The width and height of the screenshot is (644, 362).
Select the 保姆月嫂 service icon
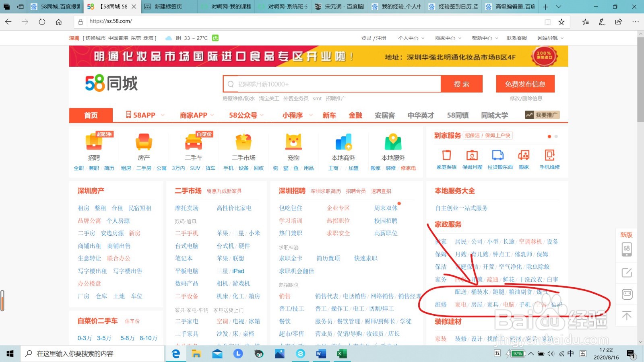(x=472, y=155)
